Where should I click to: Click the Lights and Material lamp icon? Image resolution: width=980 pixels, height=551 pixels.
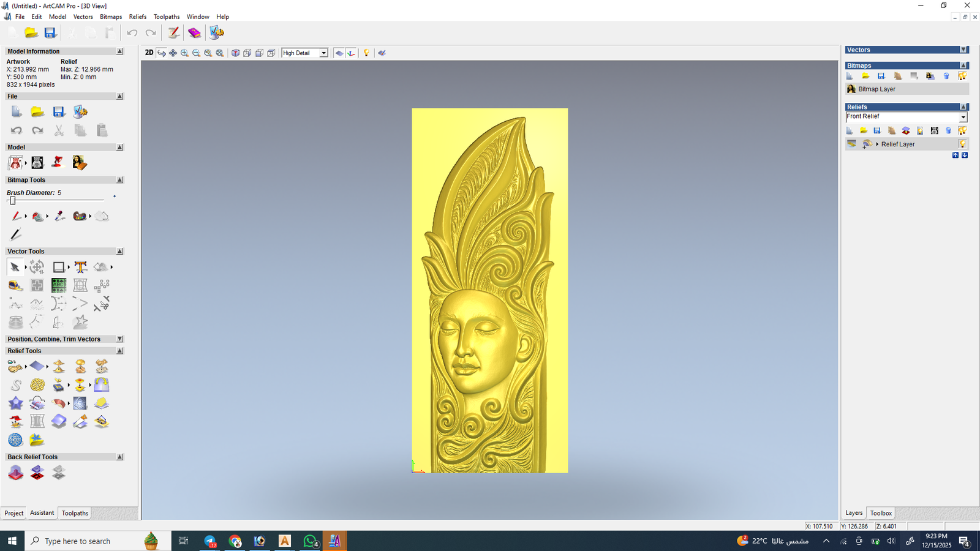tap(366, 53)
